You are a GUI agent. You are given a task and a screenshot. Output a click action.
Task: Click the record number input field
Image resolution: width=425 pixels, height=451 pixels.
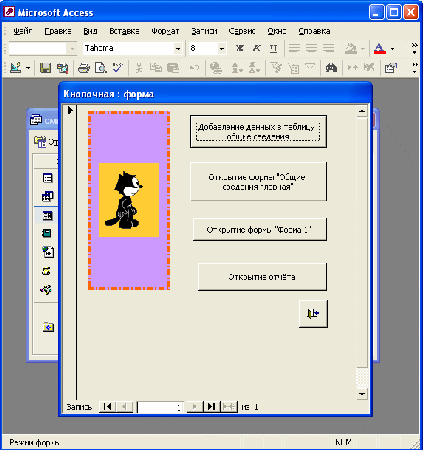[x=160, y=407]
